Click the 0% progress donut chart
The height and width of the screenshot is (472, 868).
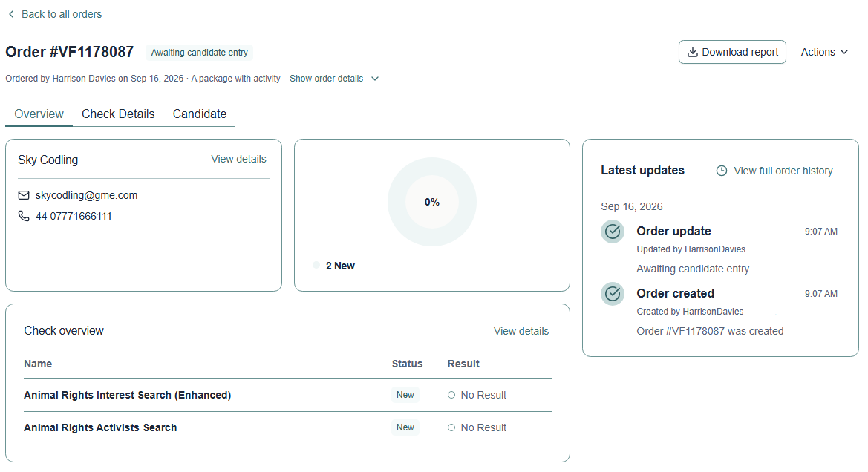[x=432, y=202]
